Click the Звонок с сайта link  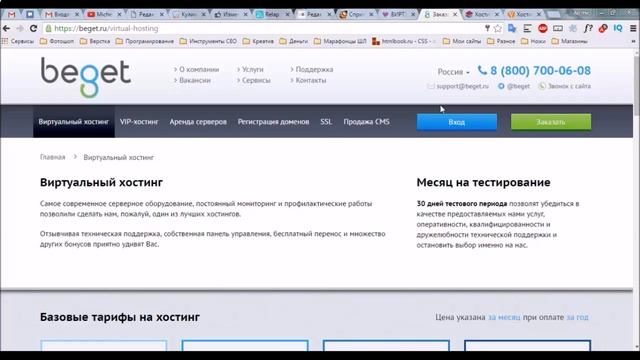[569, 86]
